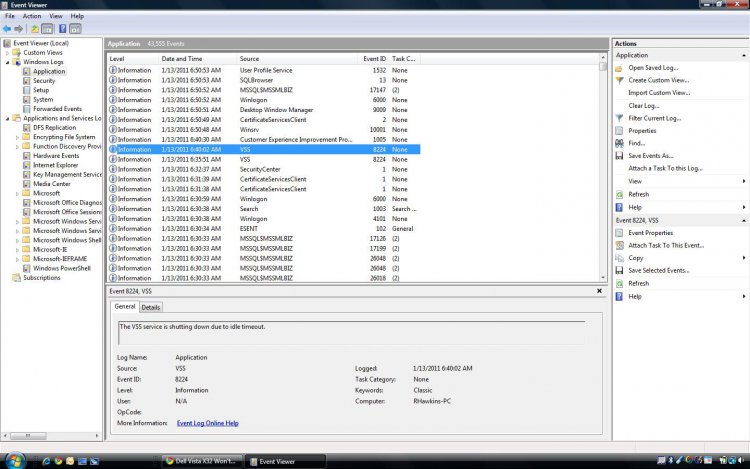Select the Security log icon in tree
The image size is (750, 469).
coord(27,81)
